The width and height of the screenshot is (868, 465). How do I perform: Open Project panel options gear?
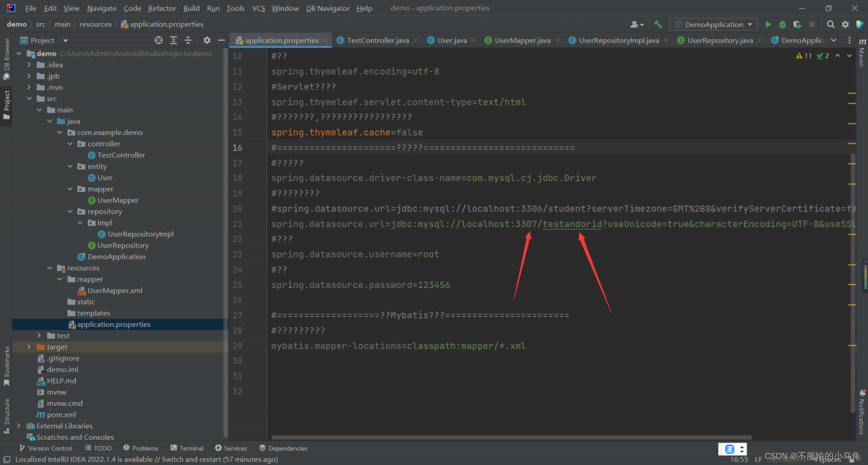[x=207, y=41]
